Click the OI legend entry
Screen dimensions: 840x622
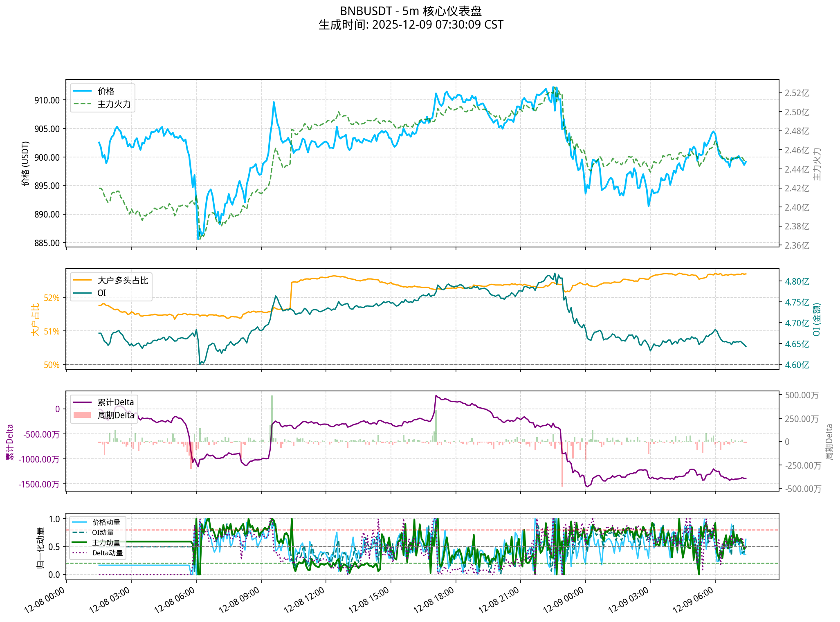click(x=101, y=293)
